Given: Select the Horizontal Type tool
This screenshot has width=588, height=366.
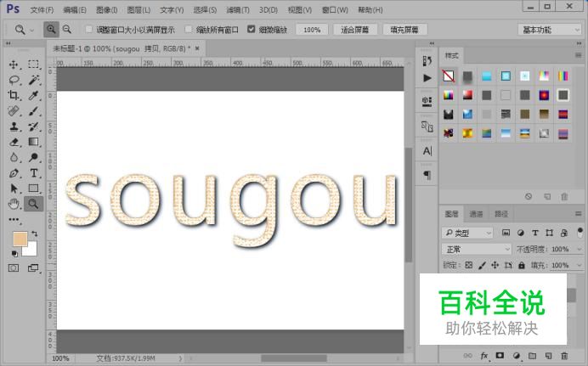Looking at the screenshot, I should coord(34,173).
